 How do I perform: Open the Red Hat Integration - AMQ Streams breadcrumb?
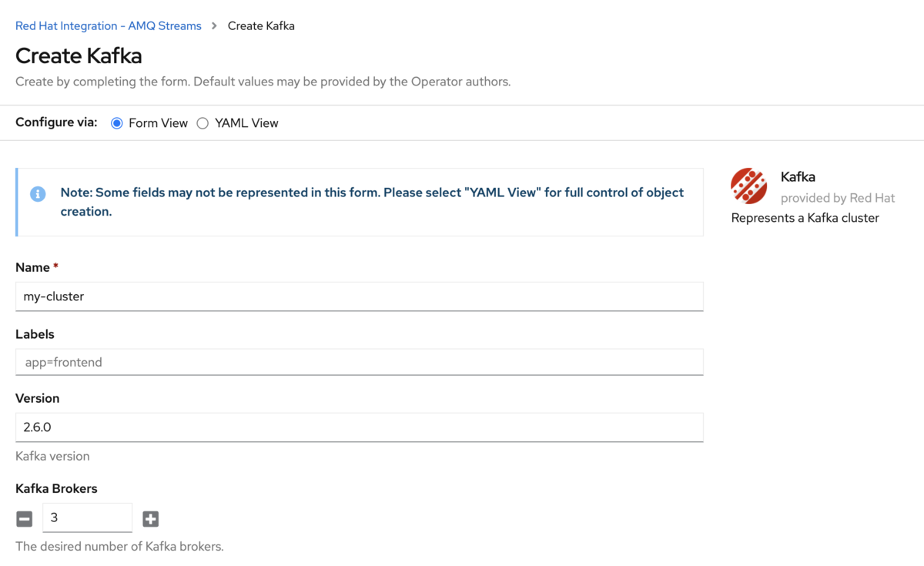point(109,26)
